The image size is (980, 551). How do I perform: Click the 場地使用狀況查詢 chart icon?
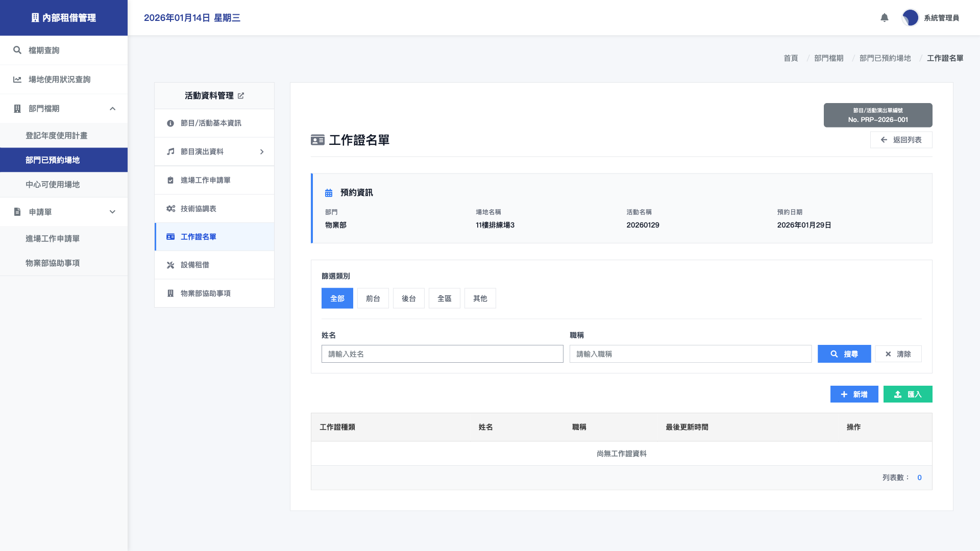[17, 80]
